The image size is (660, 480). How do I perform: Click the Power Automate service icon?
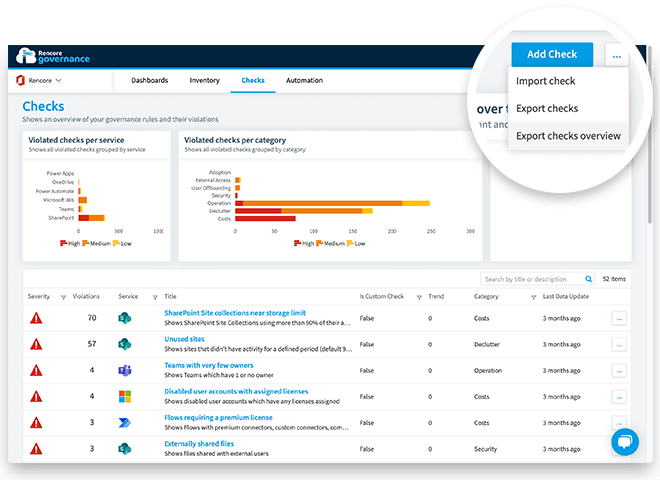point(125,423)
